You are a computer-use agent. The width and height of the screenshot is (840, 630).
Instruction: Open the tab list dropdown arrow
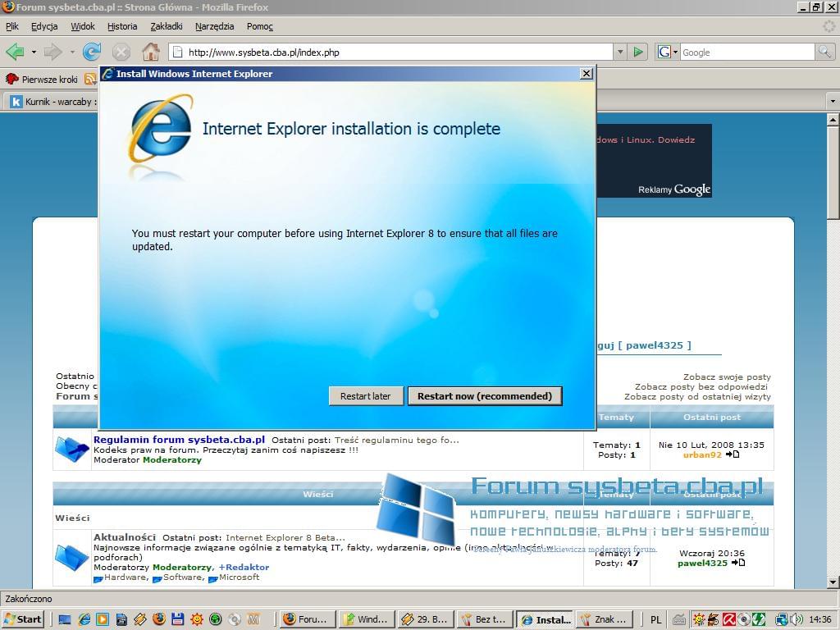tap(833, 101)
